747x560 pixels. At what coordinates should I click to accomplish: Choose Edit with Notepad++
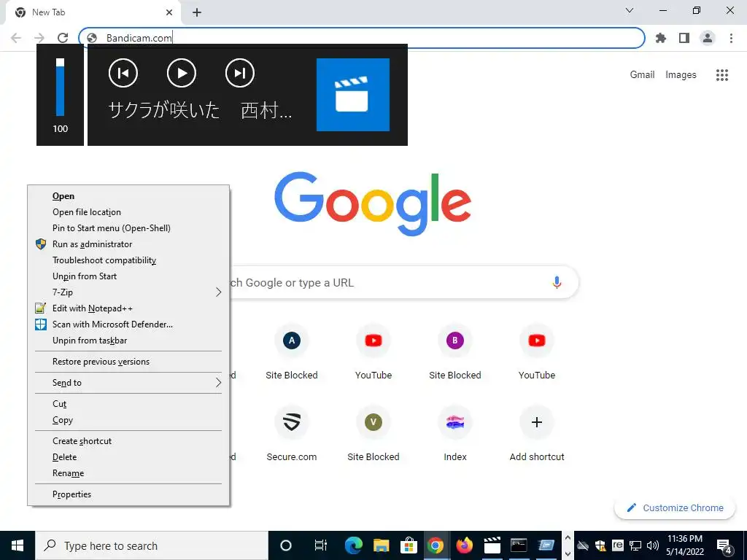[x=128, y=308]
